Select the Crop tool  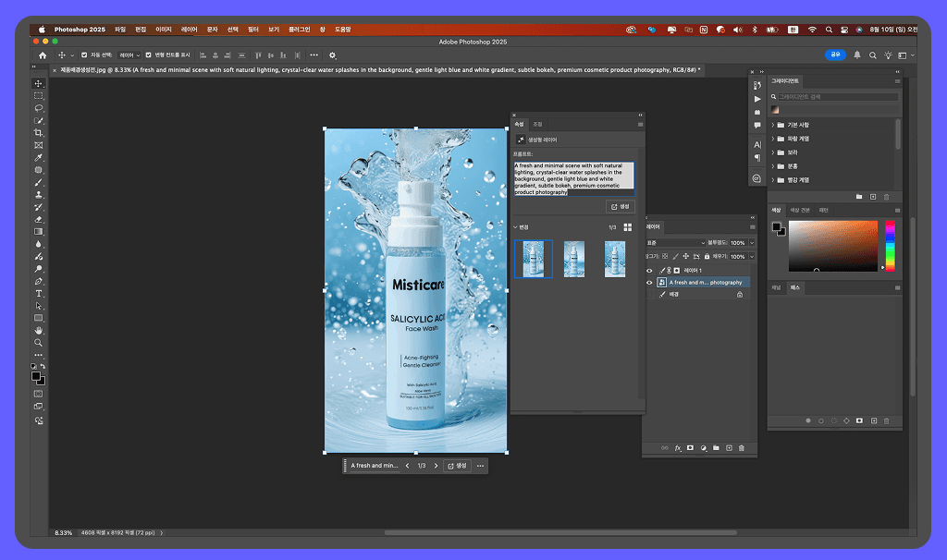click(x=39, y=133)
